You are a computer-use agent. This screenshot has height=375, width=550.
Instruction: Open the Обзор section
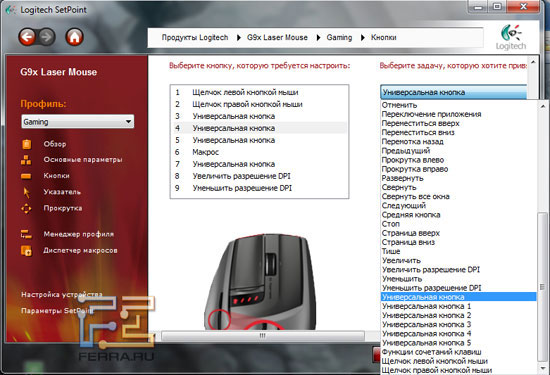click(55, 144)
